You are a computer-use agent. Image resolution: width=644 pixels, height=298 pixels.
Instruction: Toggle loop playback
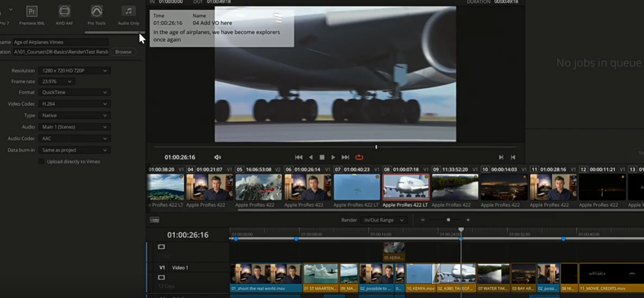359,157
